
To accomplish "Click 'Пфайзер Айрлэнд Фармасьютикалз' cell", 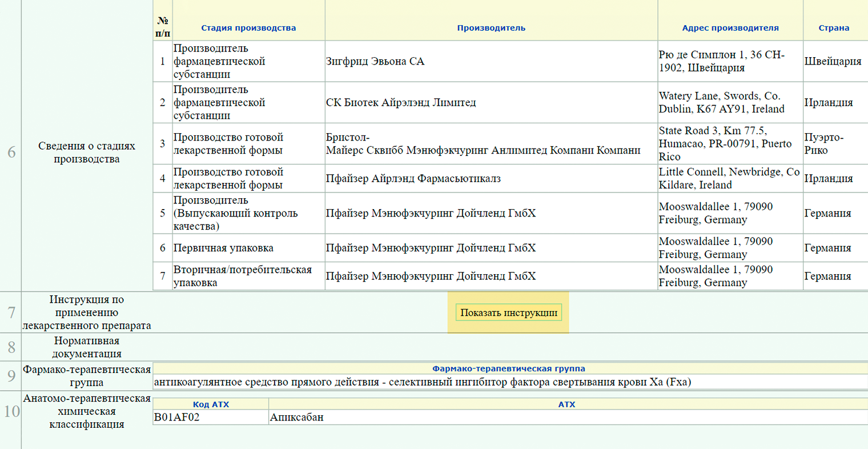I will click(413, 178).
